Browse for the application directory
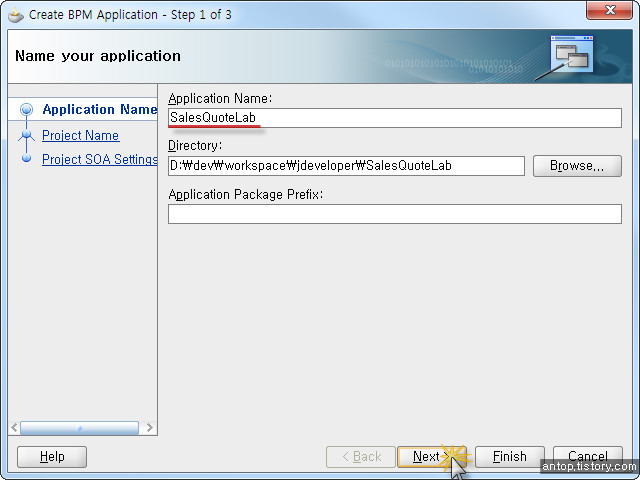Screen dimensions: 640x480 577,166
